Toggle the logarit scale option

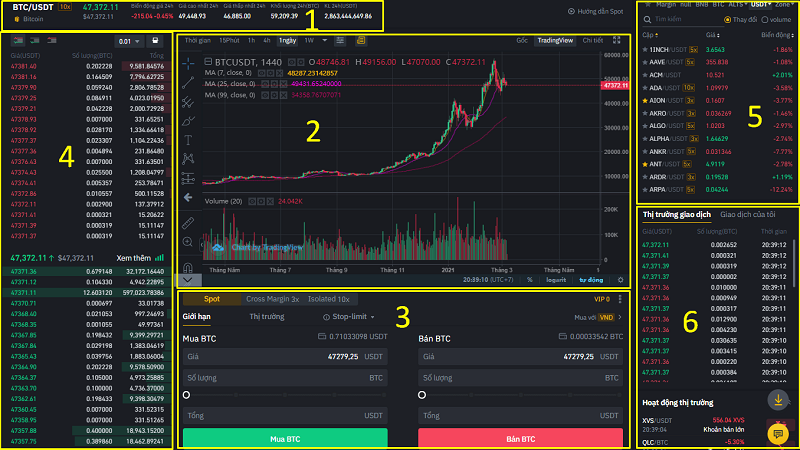point(556,280)
